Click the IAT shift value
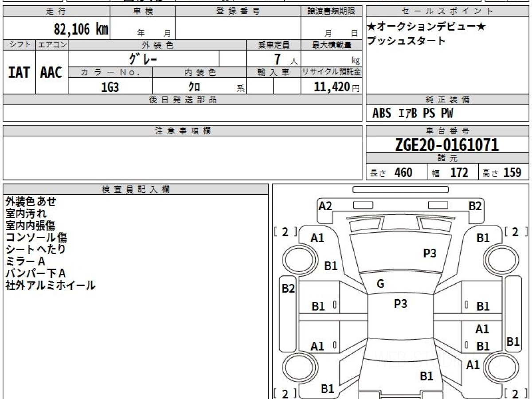 pyautogui.click(x=19, y=72)
